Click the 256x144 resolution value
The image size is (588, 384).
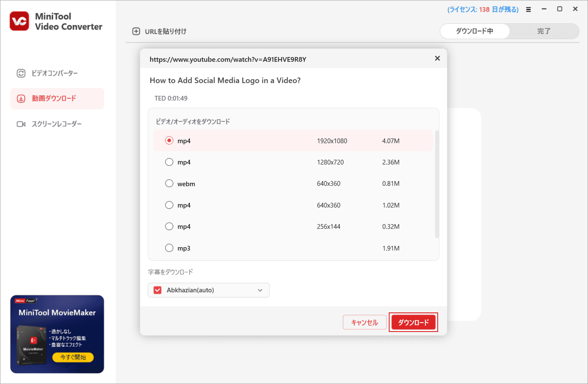pos(329,226)
